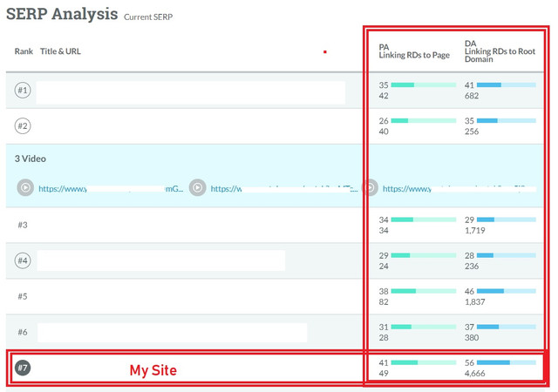Screen dimensions: 558x392
Task: Click root domain count 682
Action: [472, 96]
